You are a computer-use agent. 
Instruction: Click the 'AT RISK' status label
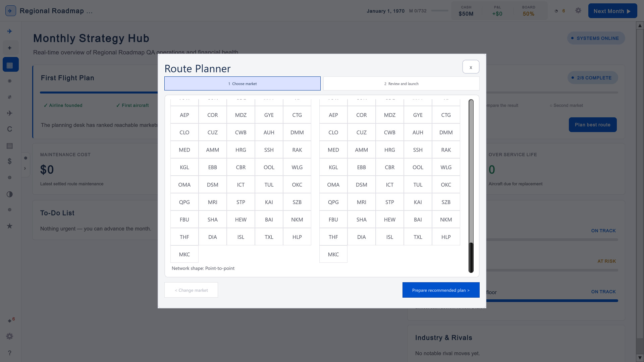(x=606, y=261)
